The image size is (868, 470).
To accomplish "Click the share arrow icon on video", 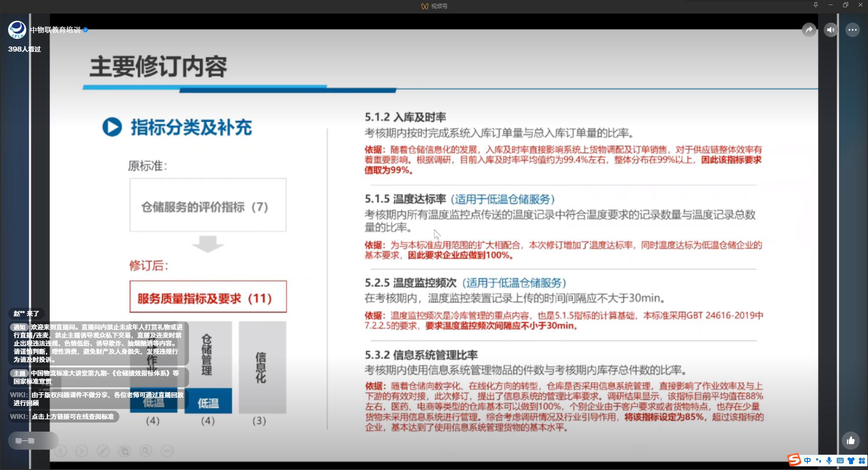I will (x=809, y=30).
